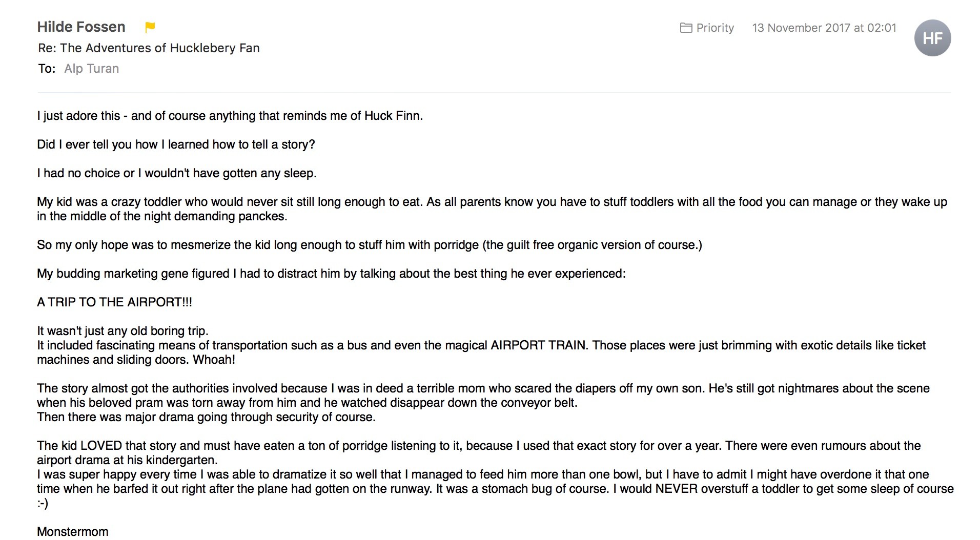Click the opening line about Huck Finn
The height and width of the screenshot is (540, 980).
[x=230, y=116]
